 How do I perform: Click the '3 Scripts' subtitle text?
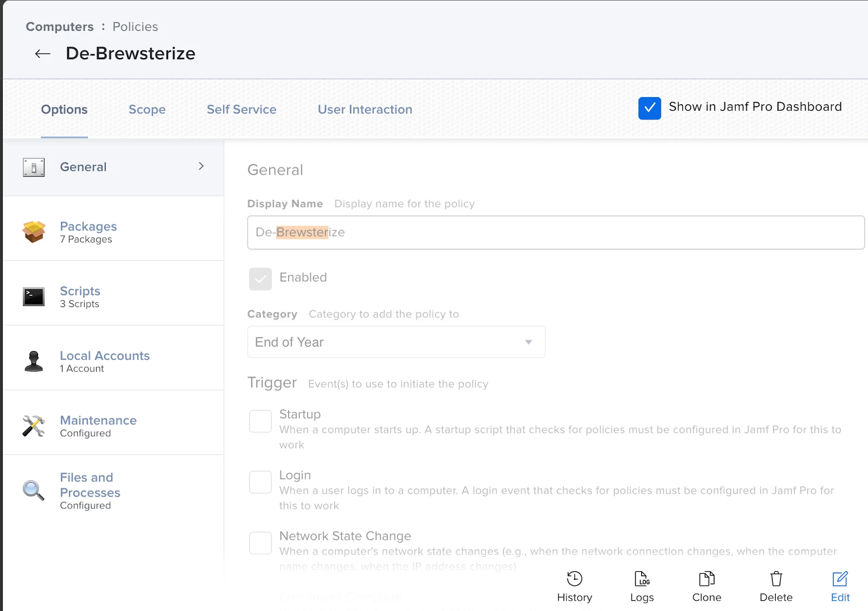79,304
